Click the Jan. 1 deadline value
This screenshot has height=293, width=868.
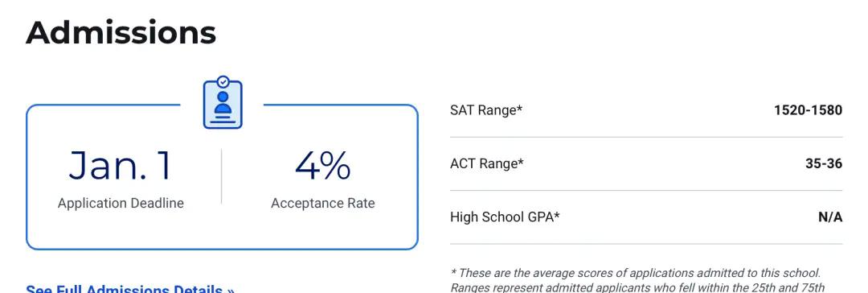click(x=120, y=165)
